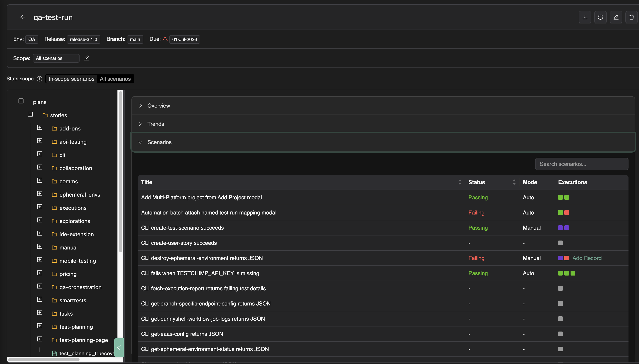Open 'Automation batch attach named test run' scenario
This screenshot has width=639, height=364.
tap(208, 213)
